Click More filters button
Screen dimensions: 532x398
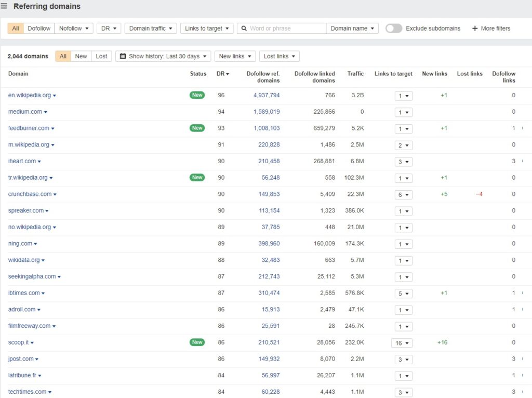[x=491, y=29]
